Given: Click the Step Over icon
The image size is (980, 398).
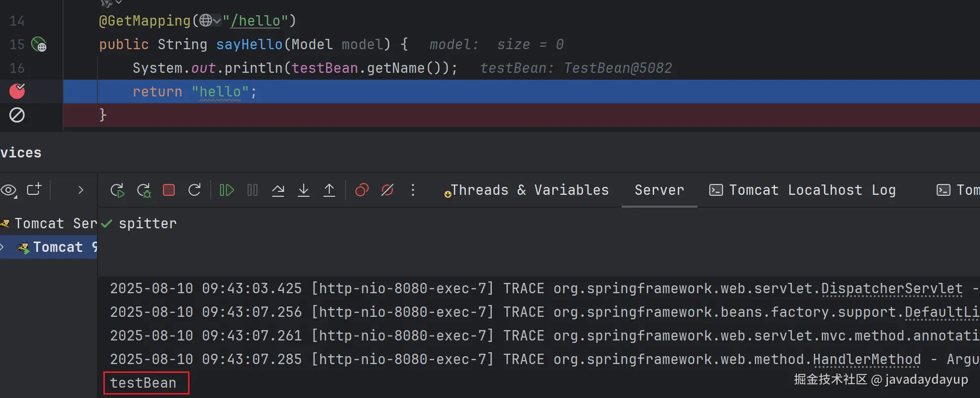Looking at the screenshot, I should coord(278,190).
